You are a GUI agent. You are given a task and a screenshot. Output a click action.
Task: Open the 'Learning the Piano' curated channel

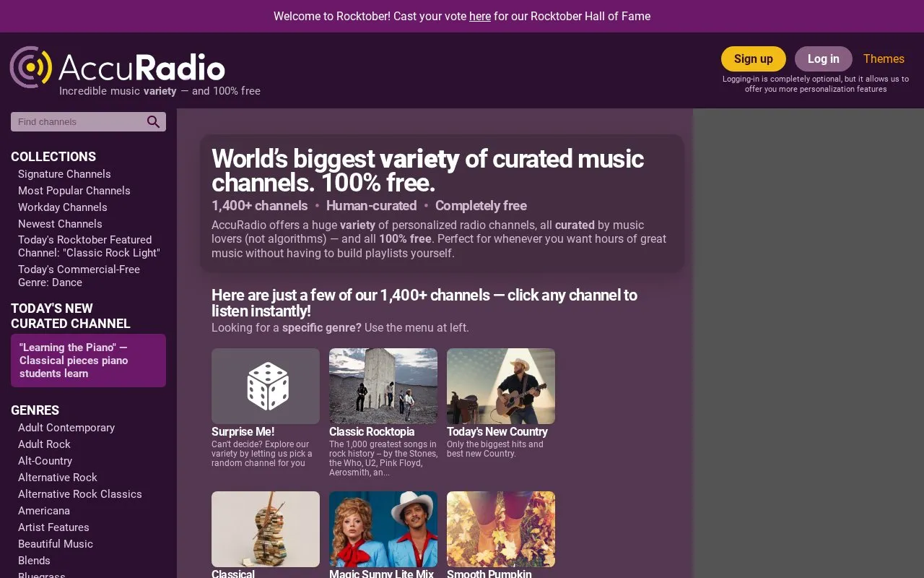tap(88, 361)
